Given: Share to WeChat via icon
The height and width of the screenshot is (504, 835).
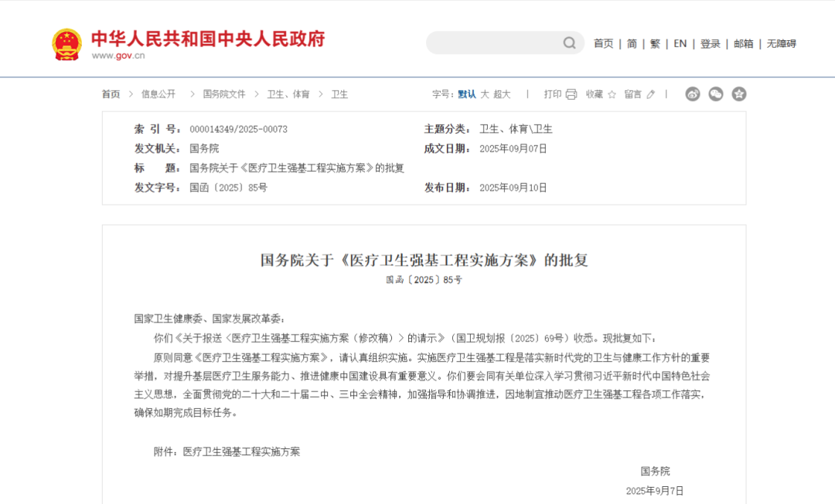Looking at the screenshot, I should point(716,94).
